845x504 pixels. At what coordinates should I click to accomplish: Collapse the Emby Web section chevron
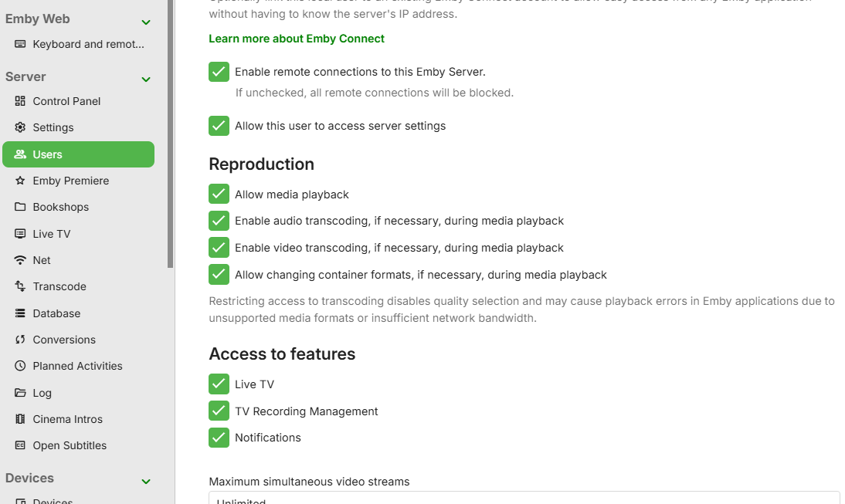(x=146, y=22)
